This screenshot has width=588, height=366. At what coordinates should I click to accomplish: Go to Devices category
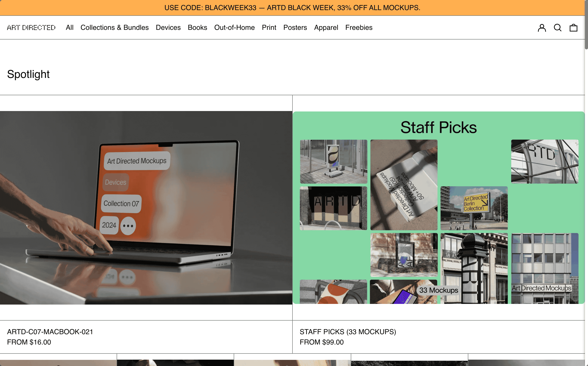(x=168, y=28)
